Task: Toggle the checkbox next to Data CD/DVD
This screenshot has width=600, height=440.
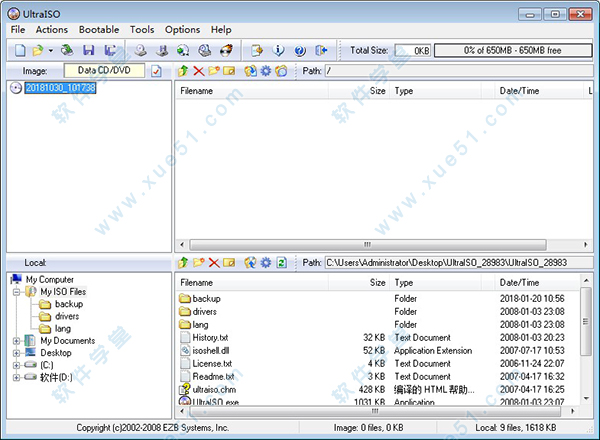Action: pyautogui.click(x=156, y=71)
